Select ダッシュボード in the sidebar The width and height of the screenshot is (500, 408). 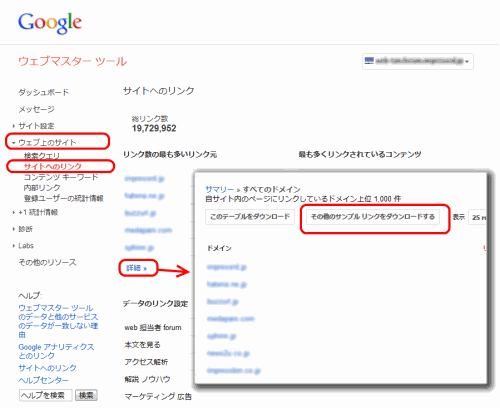pyautogui.click(x=44, y=92)
